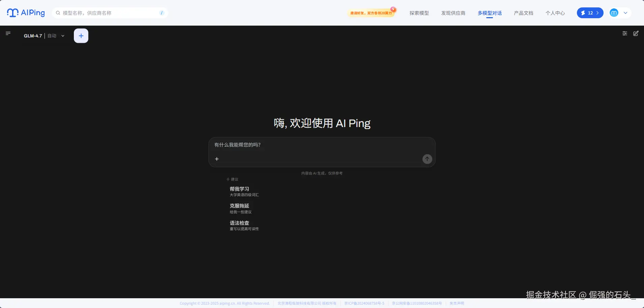Image resolution: width=644 pixels, height=308 pixels.
Task: Open the 免责声明 footer link
Action: [457, 303]
